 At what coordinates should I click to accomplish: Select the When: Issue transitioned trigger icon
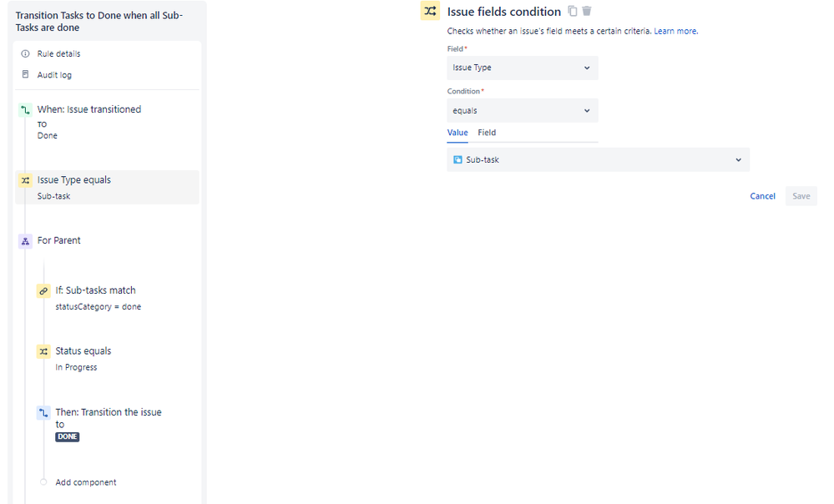point(25,109)
